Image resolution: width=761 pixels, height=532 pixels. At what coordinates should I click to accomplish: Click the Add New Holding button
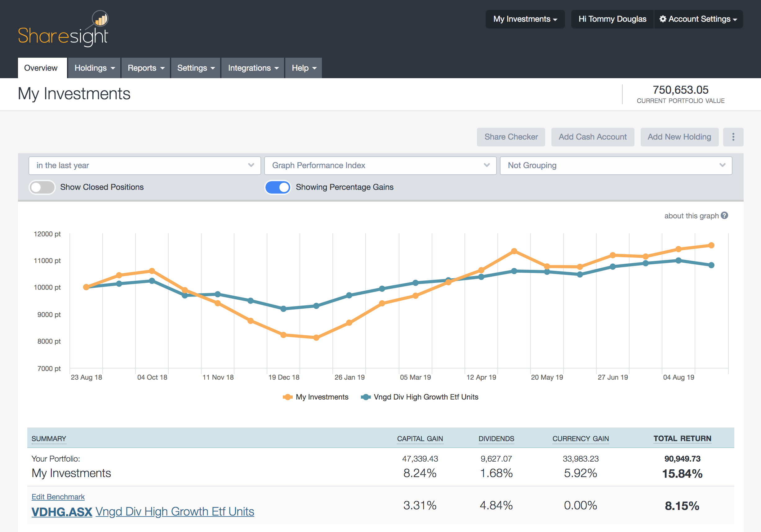coord(679,137)
